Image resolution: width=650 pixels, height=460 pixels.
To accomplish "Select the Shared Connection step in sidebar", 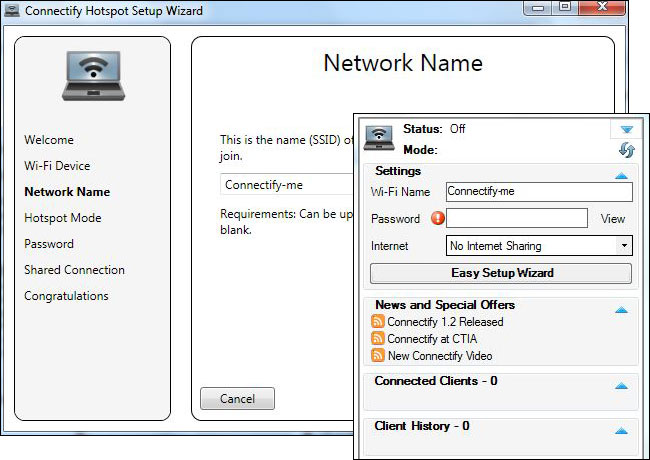I will (75, 270).
